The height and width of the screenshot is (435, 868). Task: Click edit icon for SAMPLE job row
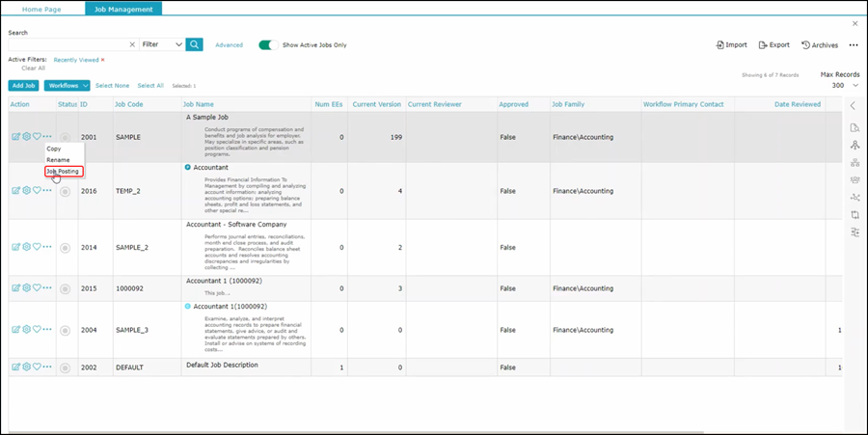click(15, 137)
